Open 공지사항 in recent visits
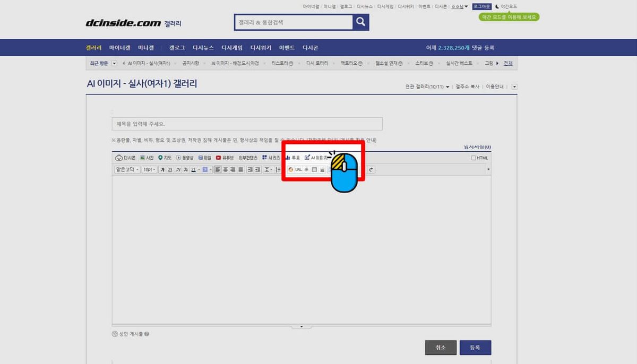The image size is (637, 364). point(191,63)
